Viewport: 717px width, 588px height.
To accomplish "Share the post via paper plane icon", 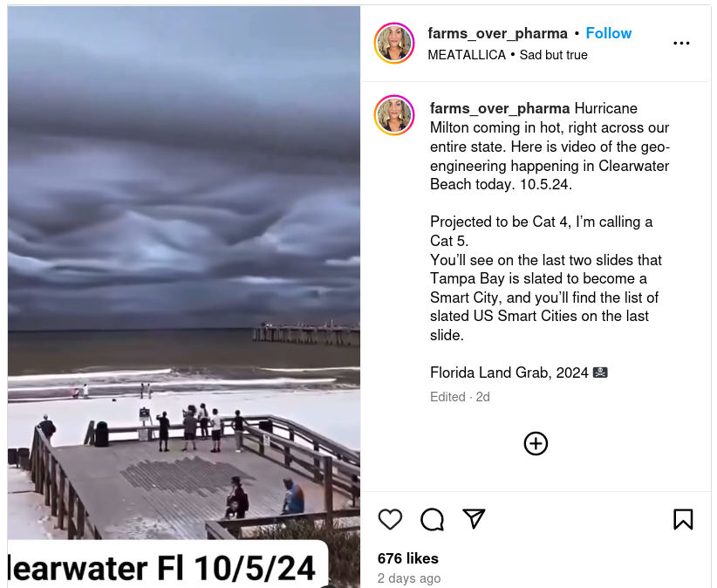I will pyautogui.click(x=474, y=518).
